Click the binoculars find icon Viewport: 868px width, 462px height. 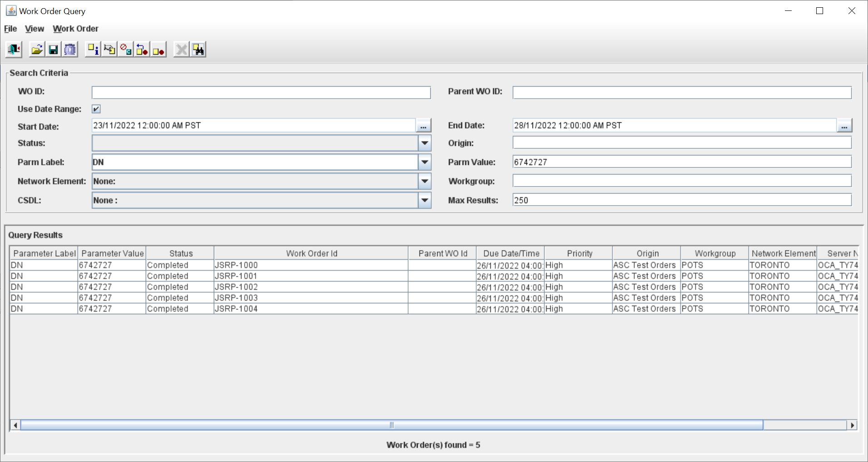pos(198,50)
